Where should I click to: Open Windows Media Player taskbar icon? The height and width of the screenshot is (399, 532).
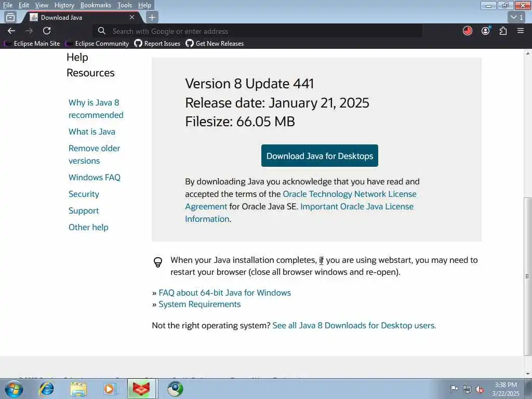pos(110,389)
